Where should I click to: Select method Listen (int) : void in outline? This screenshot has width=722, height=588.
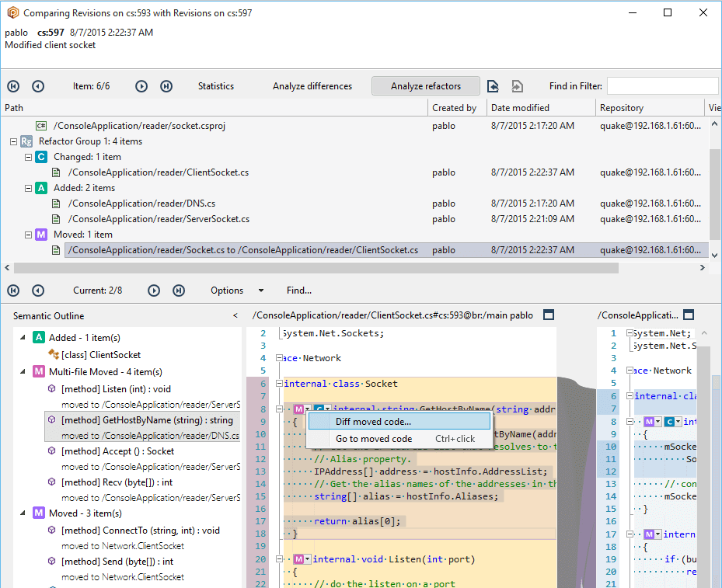(x=116, y=389)
